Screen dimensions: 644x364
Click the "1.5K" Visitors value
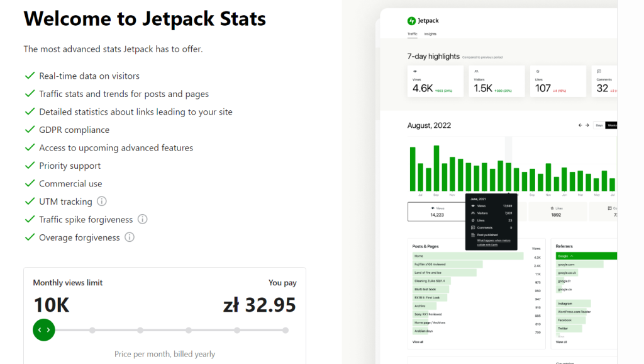click(483, 88)
